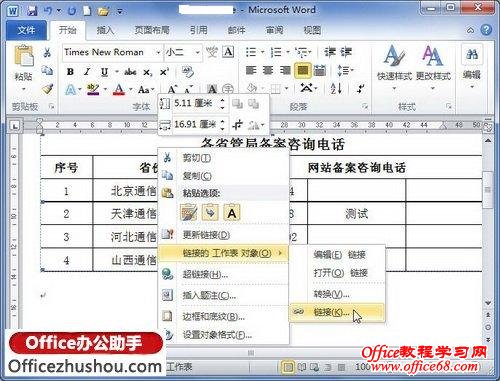Click the Text Effects glowing A icon

click(x=71, y=89)
